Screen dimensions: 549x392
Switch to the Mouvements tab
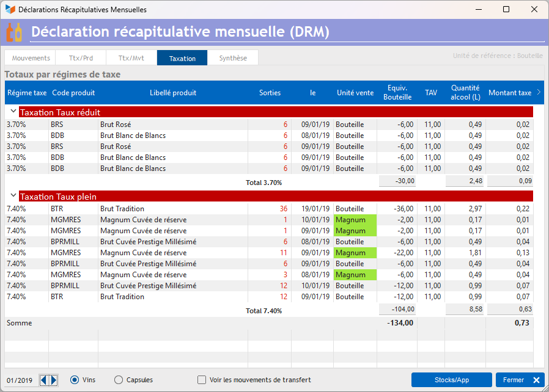(31, 58)
